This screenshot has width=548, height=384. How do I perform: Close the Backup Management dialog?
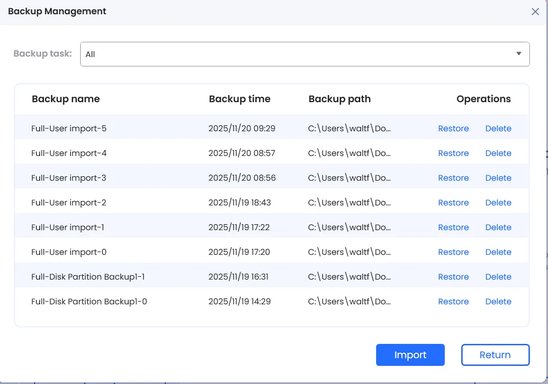coord(535,12)
